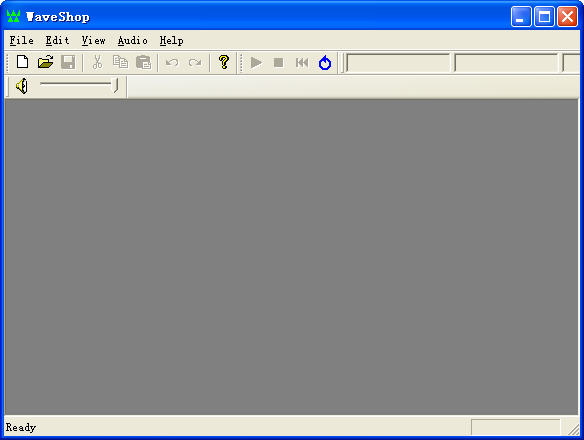Viewport: 584px width, 440px height.
Task: Click the first position field in toolbar
Action: tap(398, 63)
